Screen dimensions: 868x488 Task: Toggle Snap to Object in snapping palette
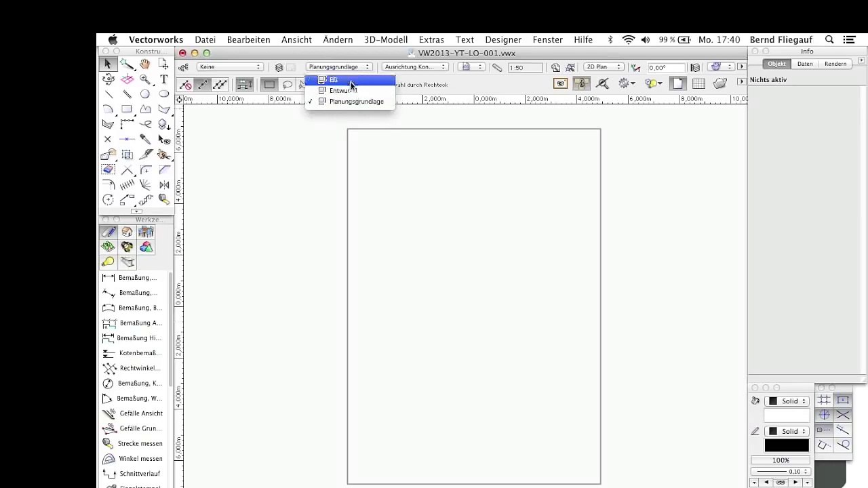(x=843, y=401)
